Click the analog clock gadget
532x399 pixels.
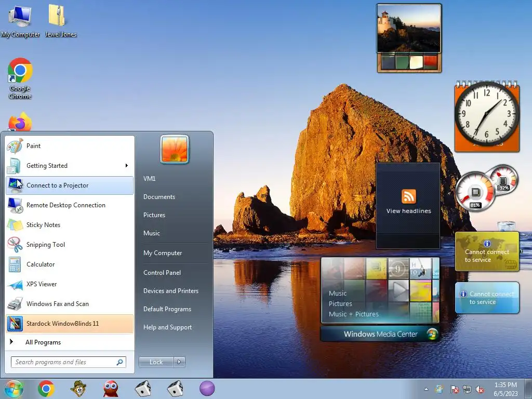pos(487,114)
